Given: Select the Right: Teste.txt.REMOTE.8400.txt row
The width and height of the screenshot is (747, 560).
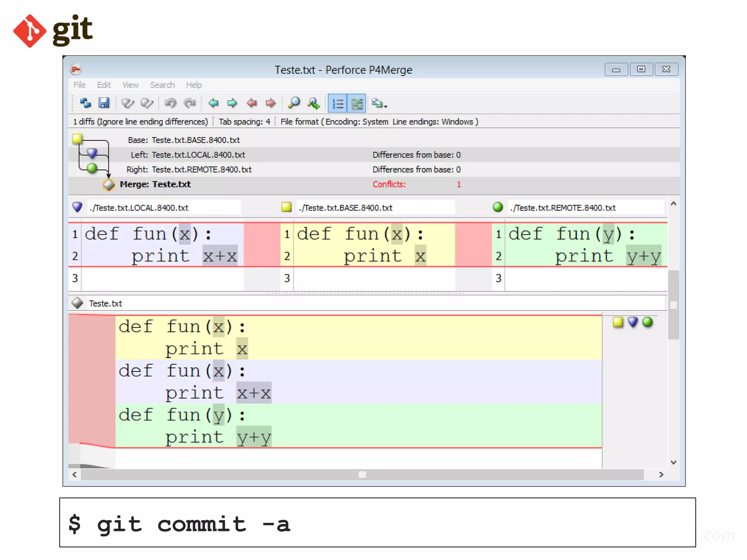Looking at the screenshot, I should 374,170.
